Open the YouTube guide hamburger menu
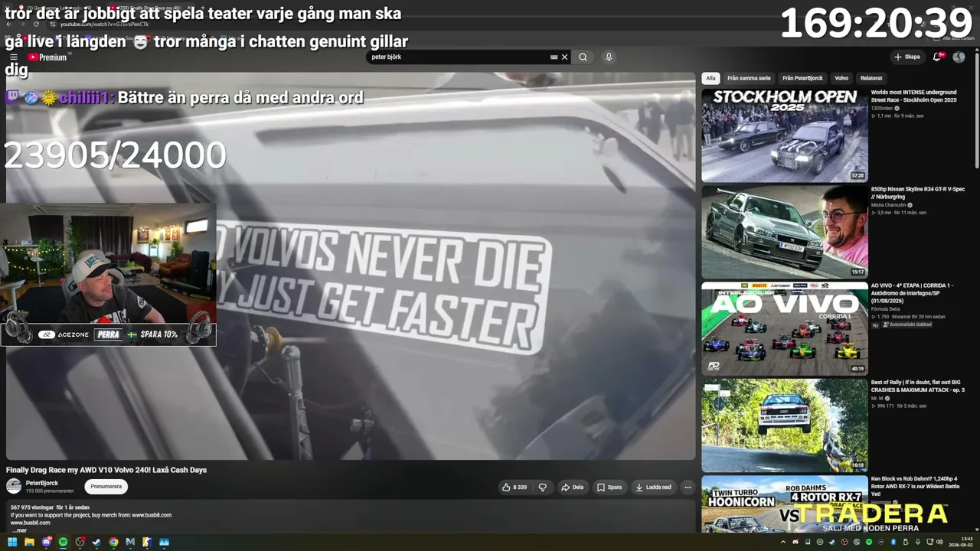Image resolution: width=980 pixels, height=551 pixels. (13, 57)
